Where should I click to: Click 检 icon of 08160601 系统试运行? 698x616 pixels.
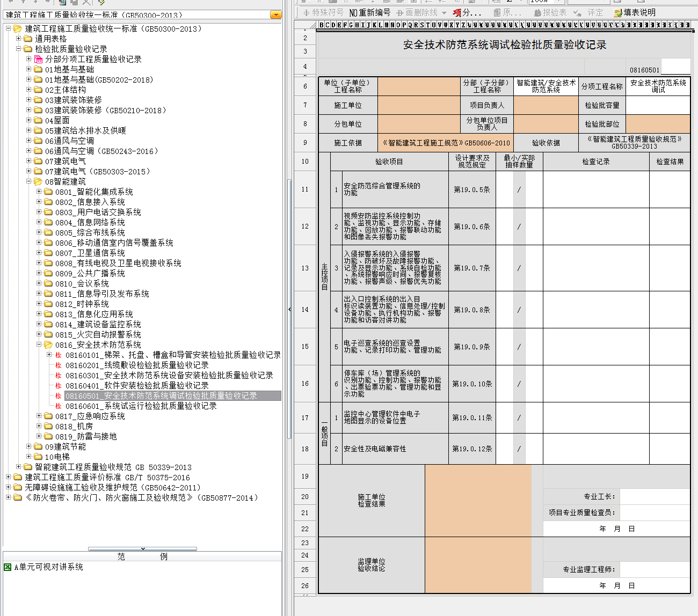point(59,406)
